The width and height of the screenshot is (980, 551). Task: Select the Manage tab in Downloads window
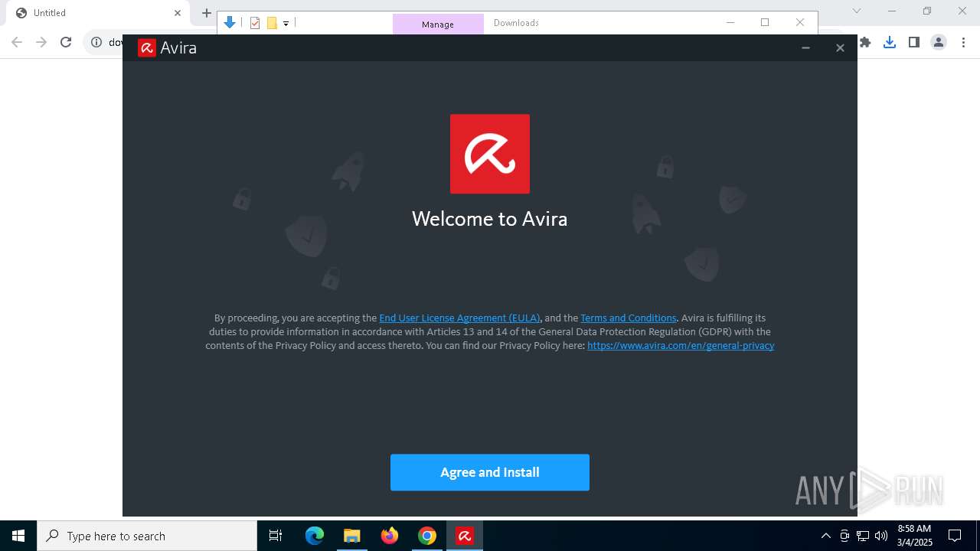point(438,24)
